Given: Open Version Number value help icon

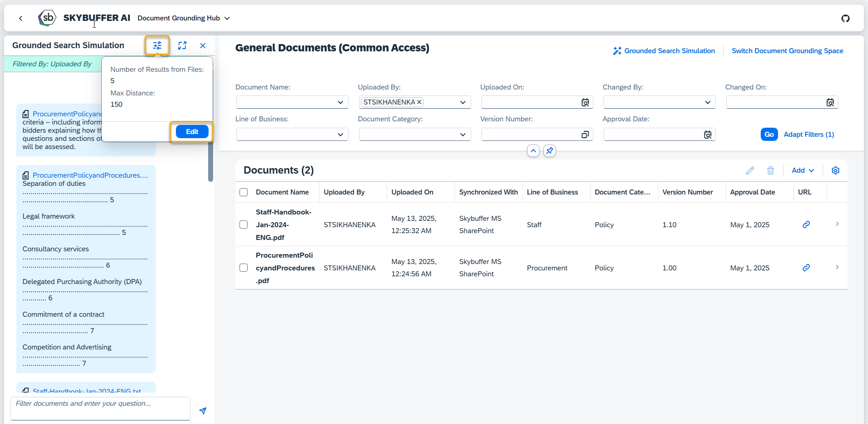Looking at the screenshot, I should click(585, 135).
